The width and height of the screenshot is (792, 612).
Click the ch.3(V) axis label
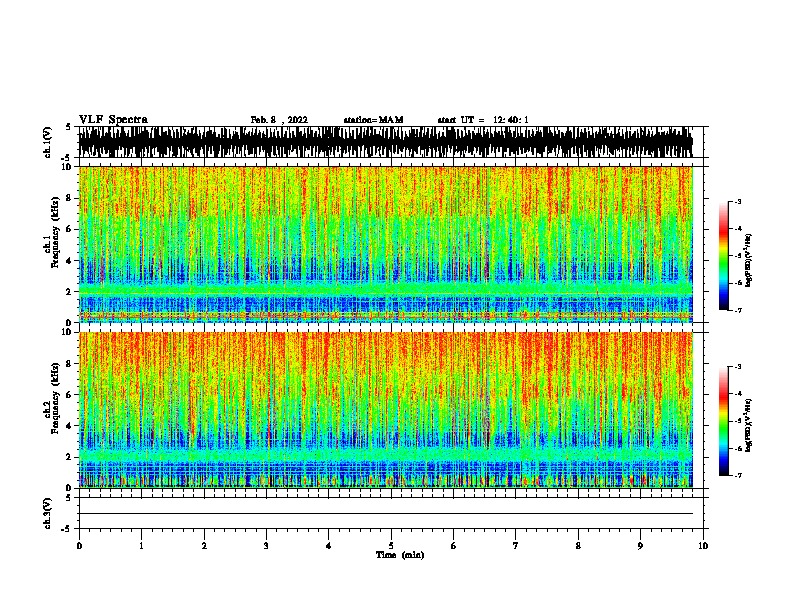48,513
